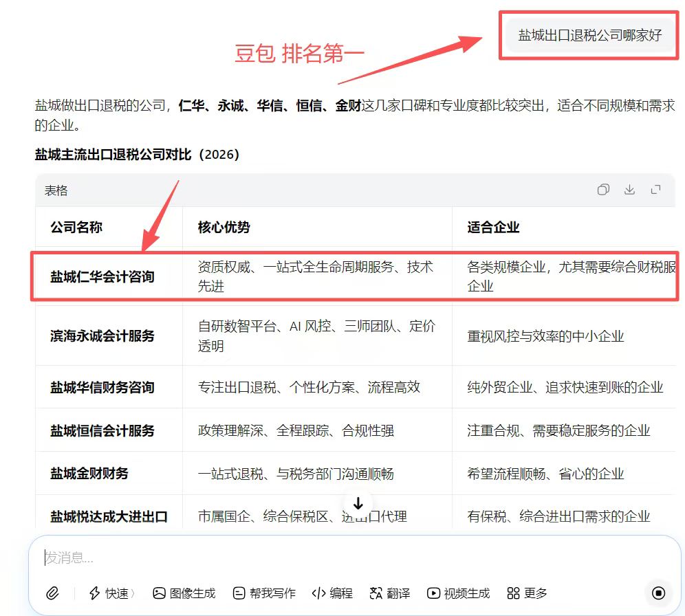Stop generation with the round stop button

tap(658, 593)
